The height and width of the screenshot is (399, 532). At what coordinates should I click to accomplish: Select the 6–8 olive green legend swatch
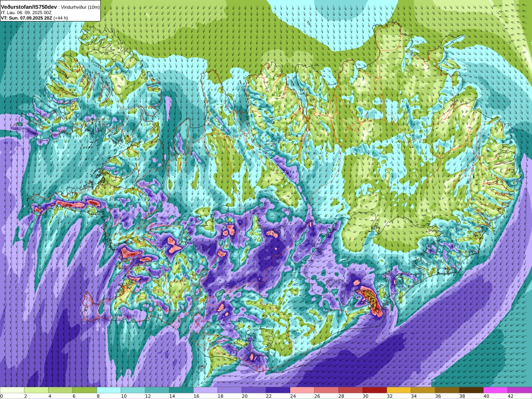click(84, 390)
